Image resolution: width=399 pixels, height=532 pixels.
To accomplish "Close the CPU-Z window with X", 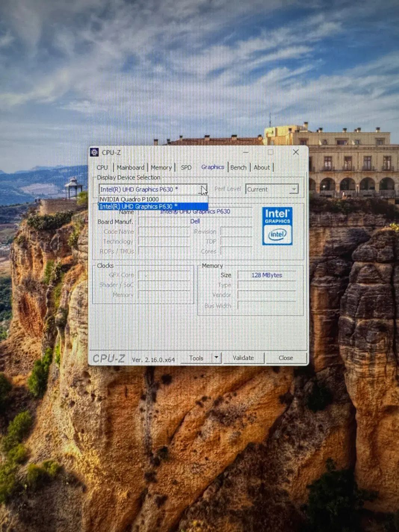I will click(296, 152).
